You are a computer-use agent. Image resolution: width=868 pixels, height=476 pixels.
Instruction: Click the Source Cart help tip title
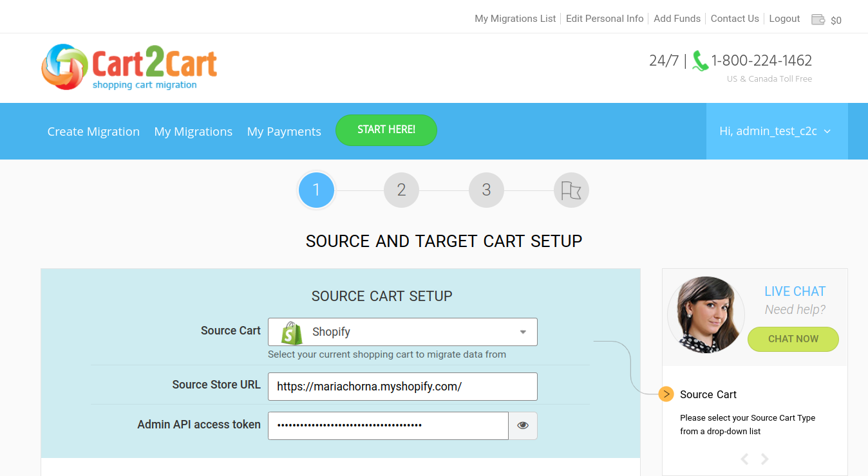(x=708, y=394)
